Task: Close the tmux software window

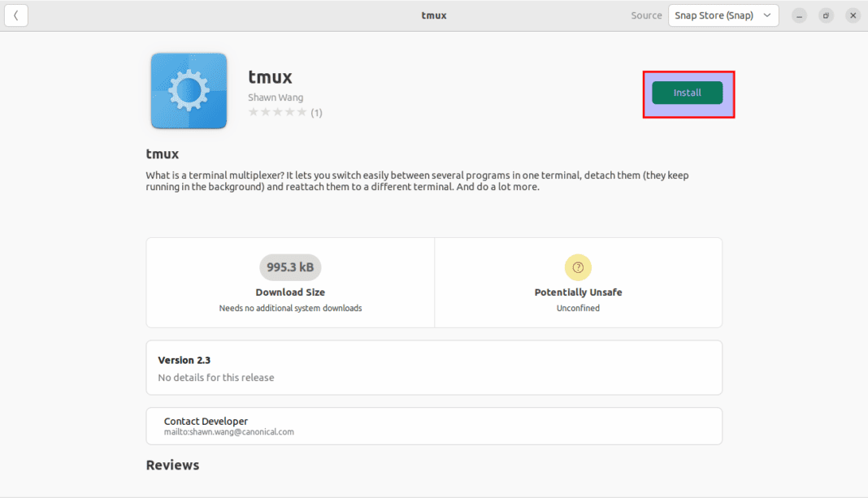Action: tap(853, 15)
